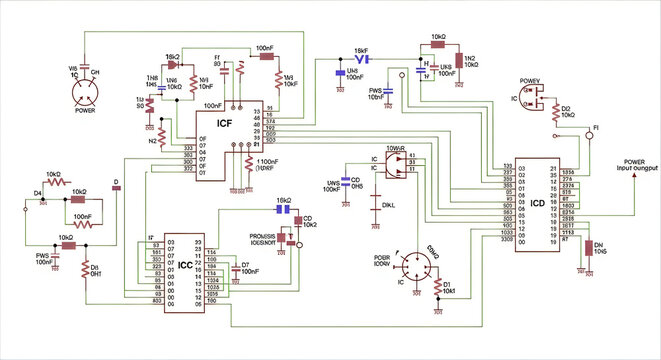Select the POWEY connector symbol
The image size is (661, 360).
[533, 97]
